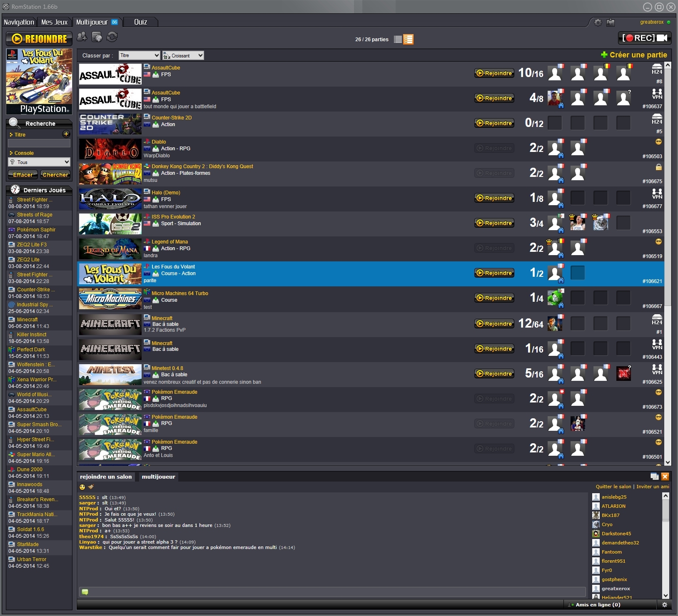This screenshot has width=678, height=616.
Task: Click the Effacer button
Action: coord(23,175)
